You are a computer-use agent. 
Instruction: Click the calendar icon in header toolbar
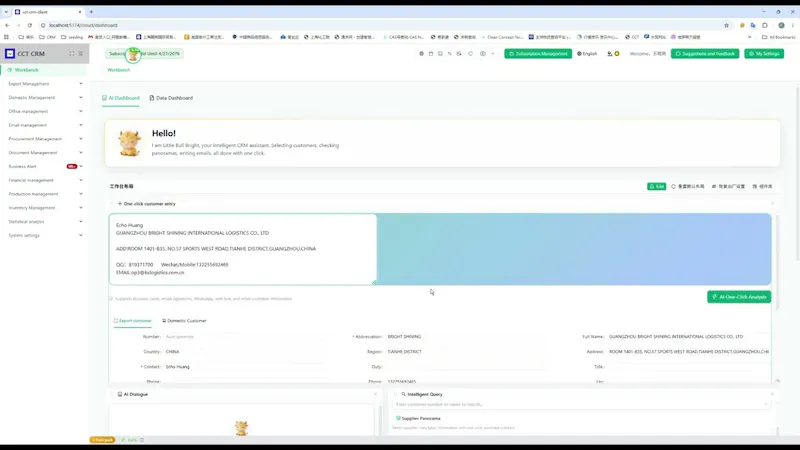431,54
